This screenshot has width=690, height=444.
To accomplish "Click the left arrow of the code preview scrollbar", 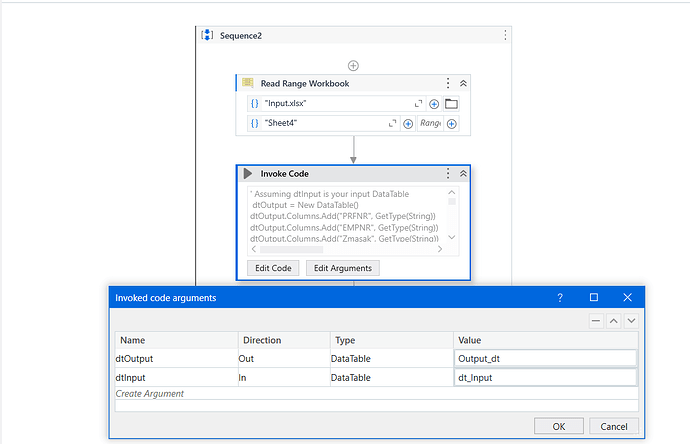I will [x=254, y=249].
